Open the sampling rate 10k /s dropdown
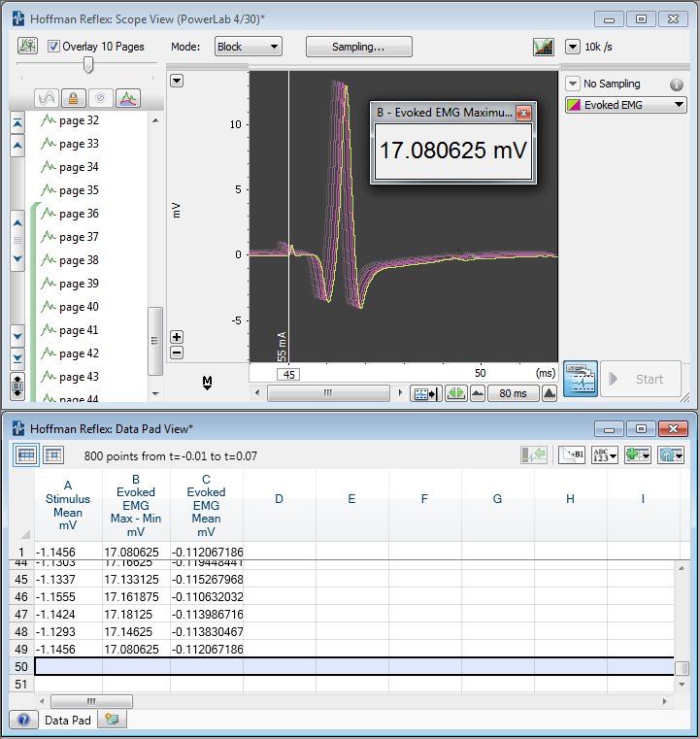Screen dimensions: 700x739 [572, 47]
